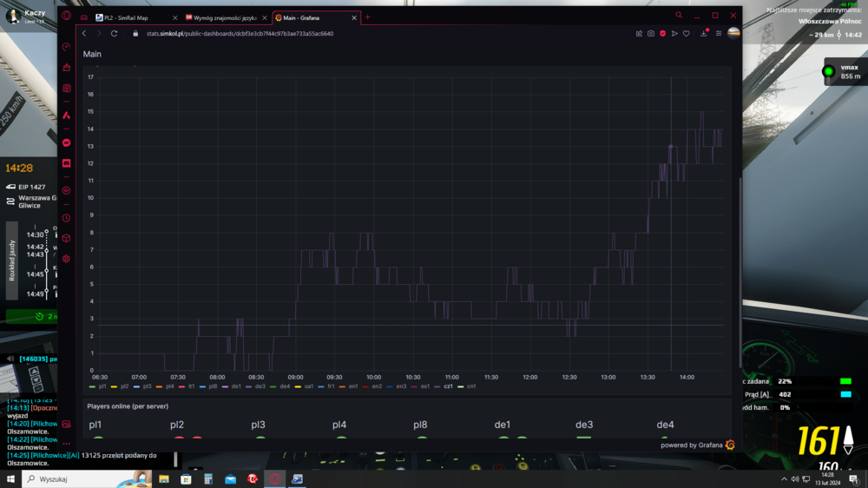The height and width of the screenshot is (488, 868).
Task: Show hidden icons in the system tray
Action: pyautogui.click(x=784, y=478)
